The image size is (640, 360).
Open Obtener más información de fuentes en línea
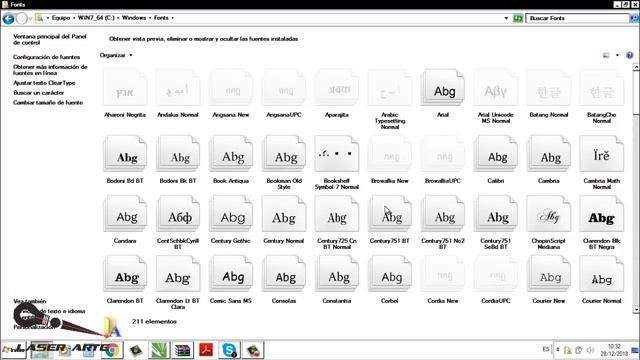(50, 70)
